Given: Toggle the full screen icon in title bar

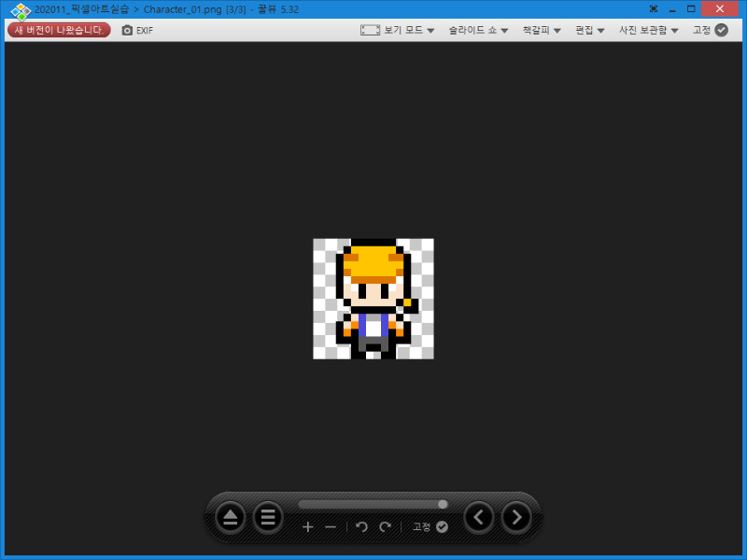Looking at the screenshot, I should click(654, 9).
